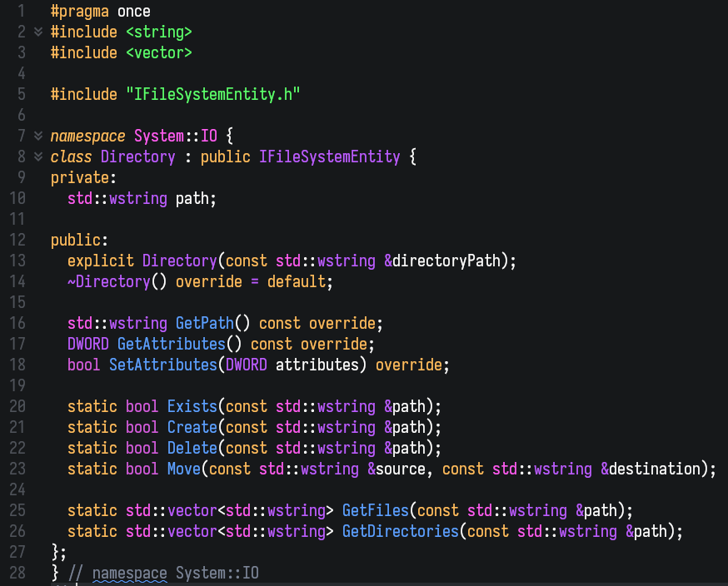Screen dimensions: 728x586
Task: Click the closing '};' on line 27
Action: 58,552
